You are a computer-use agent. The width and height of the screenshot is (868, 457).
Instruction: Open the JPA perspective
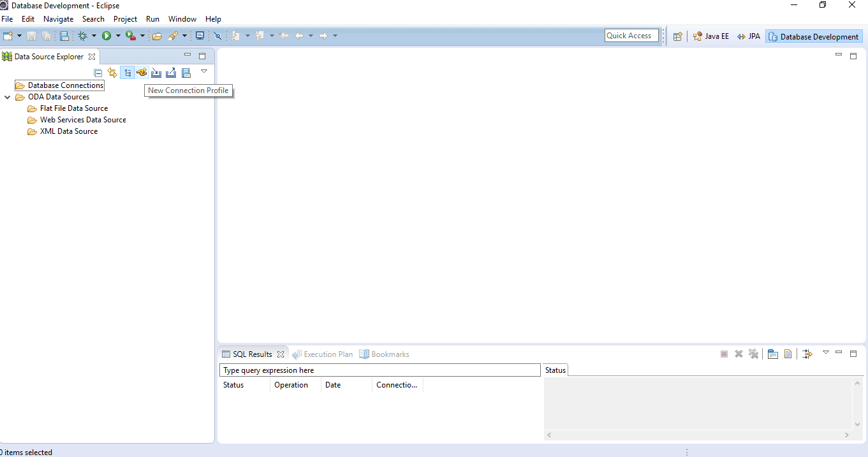748,36
